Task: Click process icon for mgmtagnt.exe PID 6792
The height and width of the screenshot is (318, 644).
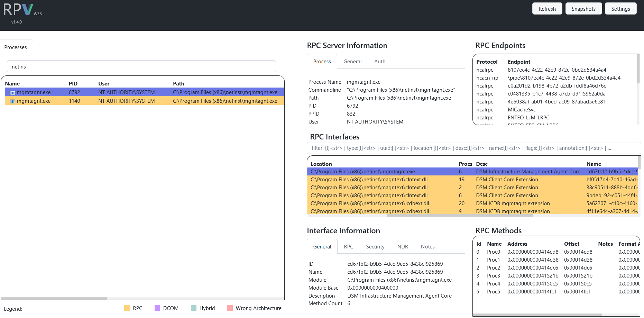Action: [13, 93]
